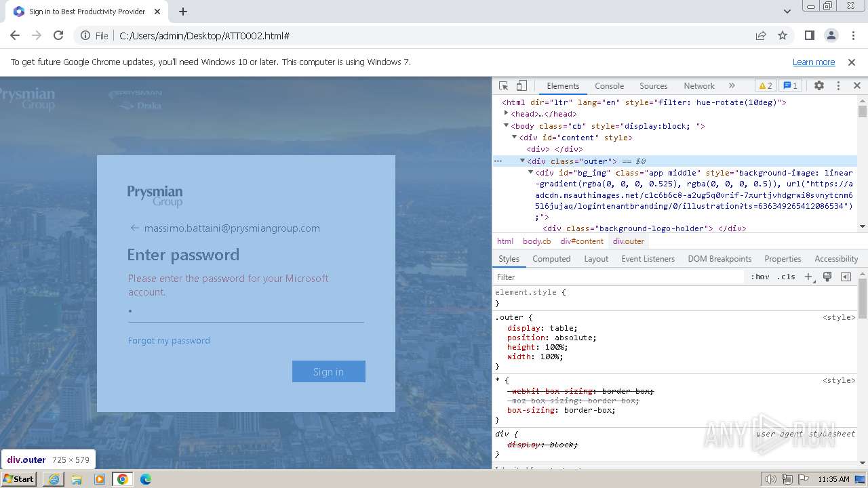This screenshot has width=868, height=488.
Task: Open the Event Listeners tab
Action: pyautogui.click(x=648, y=259)
